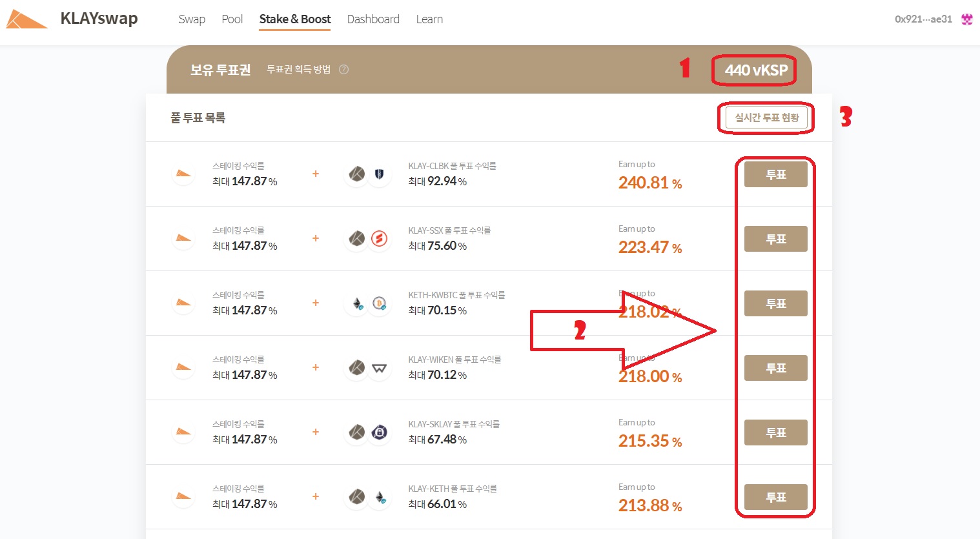This screenshot has width=980, height=539.
Task: Click the 풀 투표 목록 heading
Action: click(x=198, y=118)
